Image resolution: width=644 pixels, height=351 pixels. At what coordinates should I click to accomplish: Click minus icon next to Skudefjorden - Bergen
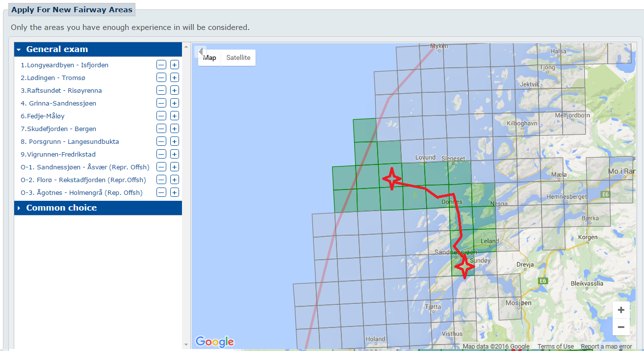(x=161, y=129)
